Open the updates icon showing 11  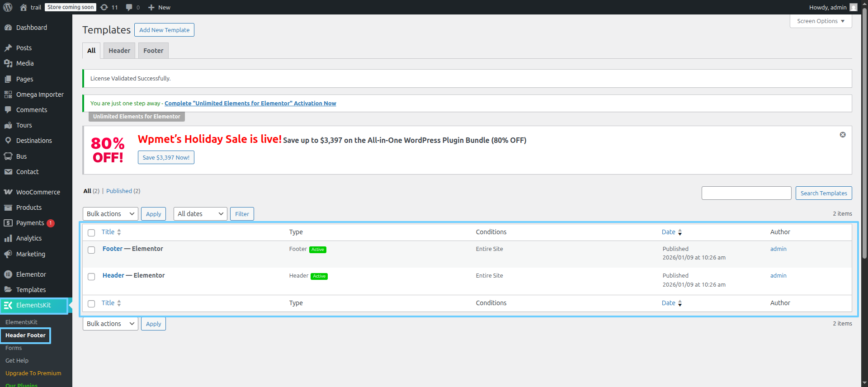coord(104,7)
